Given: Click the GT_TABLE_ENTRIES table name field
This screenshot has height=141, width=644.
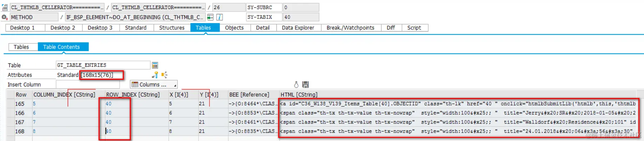Looking at the screenshot, I should 103,65.
